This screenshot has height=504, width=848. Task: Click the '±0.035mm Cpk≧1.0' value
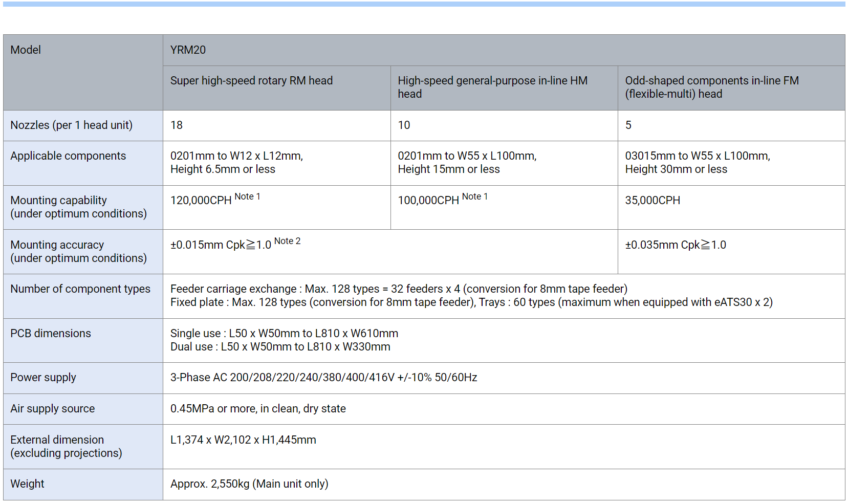pyautogui.click(x=676, y=245)
